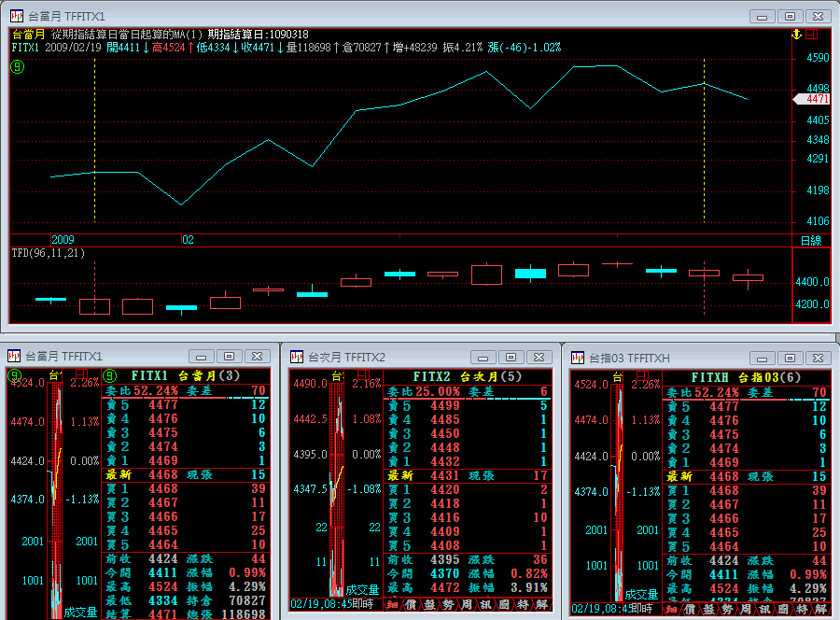Open the 盤 tab in the FITXH window
This screenshot has height=620, width=840.
708,610
